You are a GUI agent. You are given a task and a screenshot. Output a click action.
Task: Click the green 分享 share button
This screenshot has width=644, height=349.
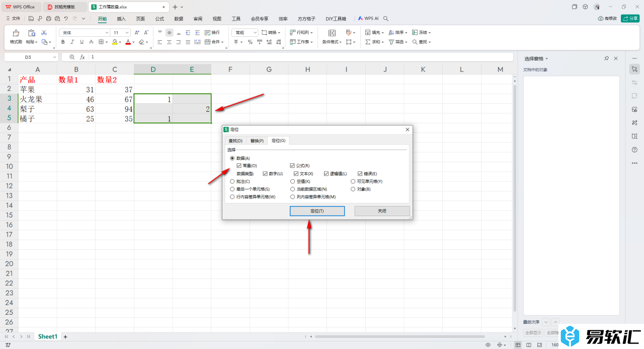(x=630, y=19)
